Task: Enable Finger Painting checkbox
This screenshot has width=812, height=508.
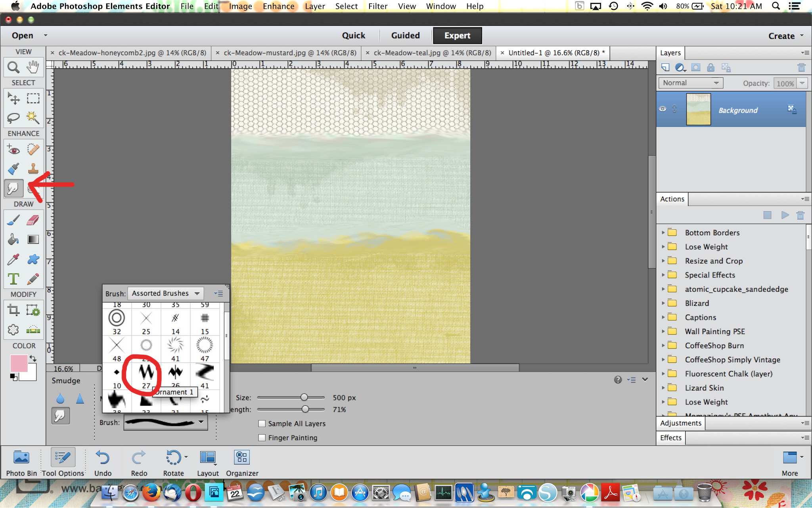Action: [262, 438]
